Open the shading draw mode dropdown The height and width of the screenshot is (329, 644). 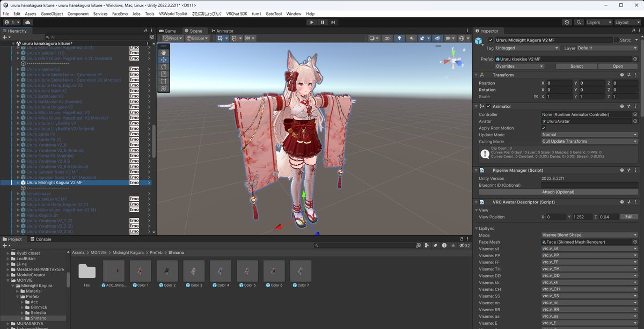(375, 39)
